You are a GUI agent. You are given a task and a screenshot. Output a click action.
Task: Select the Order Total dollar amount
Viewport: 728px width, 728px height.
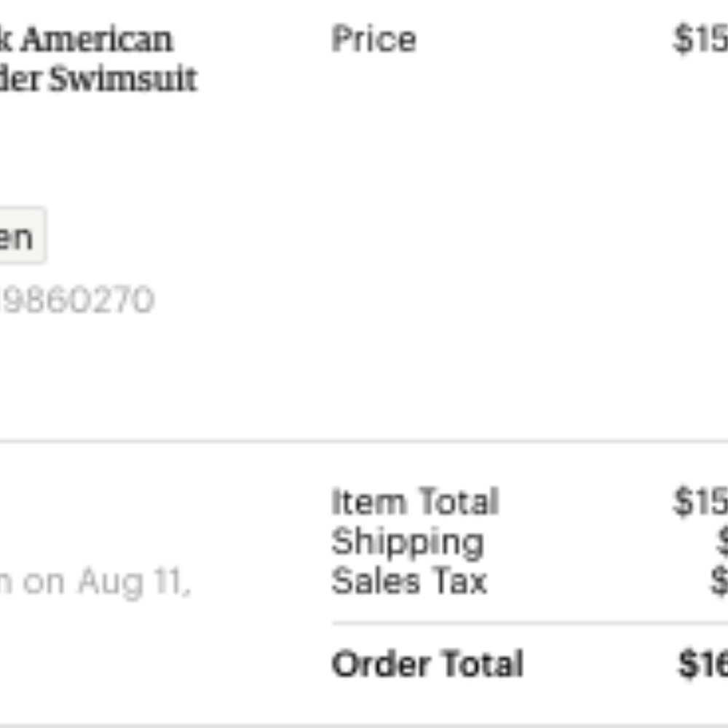point(703,664)
